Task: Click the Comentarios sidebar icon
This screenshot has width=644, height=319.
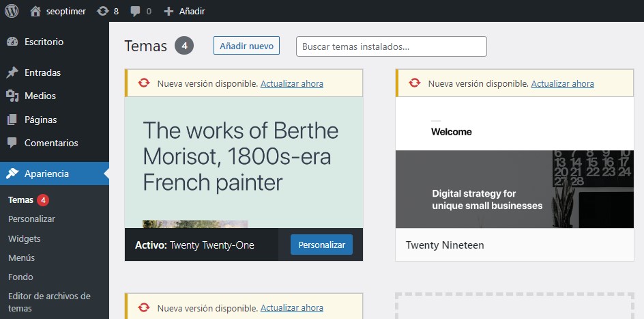Action: pos(12,143)
